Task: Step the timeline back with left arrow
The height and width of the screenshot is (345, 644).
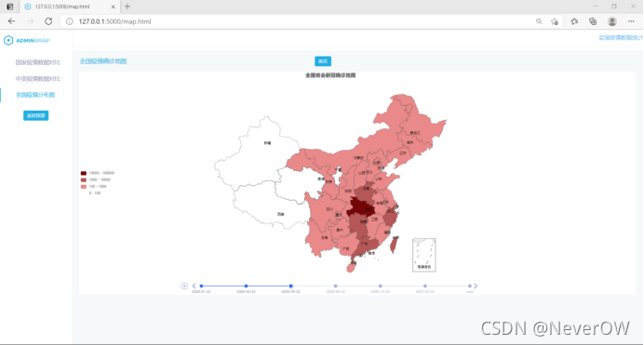Action: pyautogui.click(x=194, y=285)
